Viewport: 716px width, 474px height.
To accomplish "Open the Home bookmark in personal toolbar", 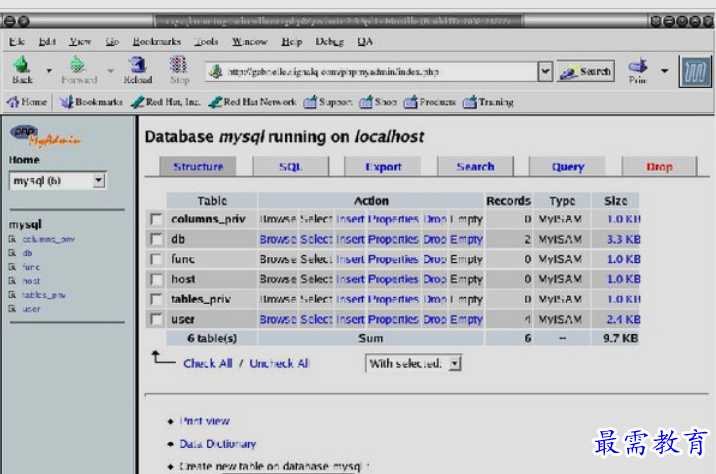I will tap(27, 102).
